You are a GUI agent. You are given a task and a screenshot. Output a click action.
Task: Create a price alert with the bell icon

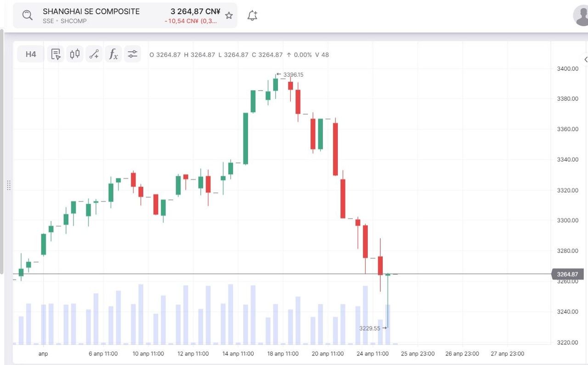click(252, 16)
